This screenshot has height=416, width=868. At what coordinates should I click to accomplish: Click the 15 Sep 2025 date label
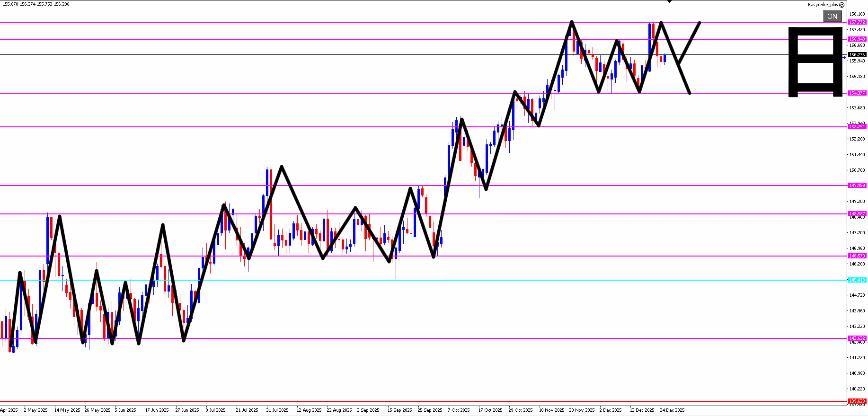(x=400, y=410)
